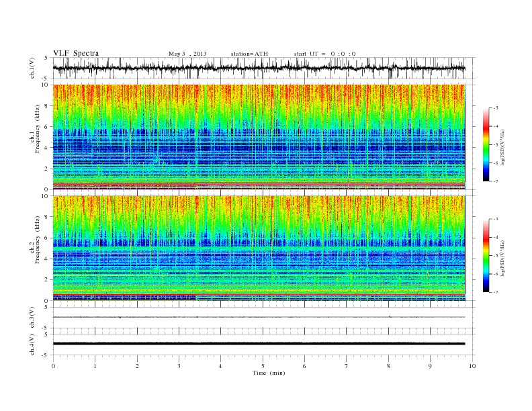Select the date label "May 3 , 2013"
Viewport: 532px width, 411px height.
(x=187, y=54)
